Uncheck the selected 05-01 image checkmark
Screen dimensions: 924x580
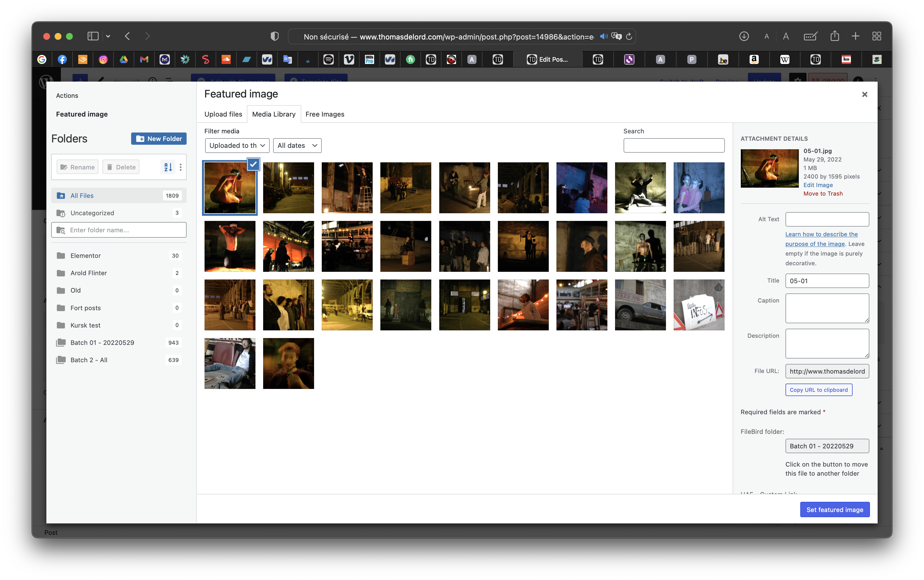[x=253, y=165]
